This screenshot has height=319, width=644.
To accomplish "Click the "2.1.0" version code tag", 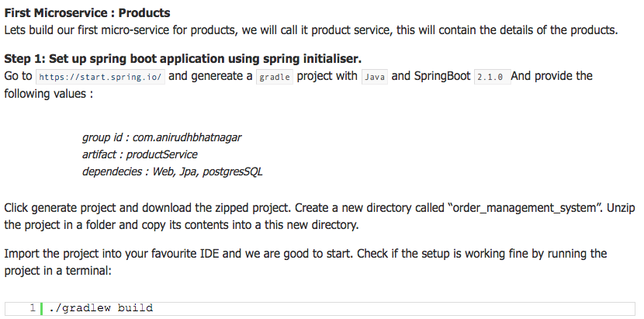I will click(490, 78).
